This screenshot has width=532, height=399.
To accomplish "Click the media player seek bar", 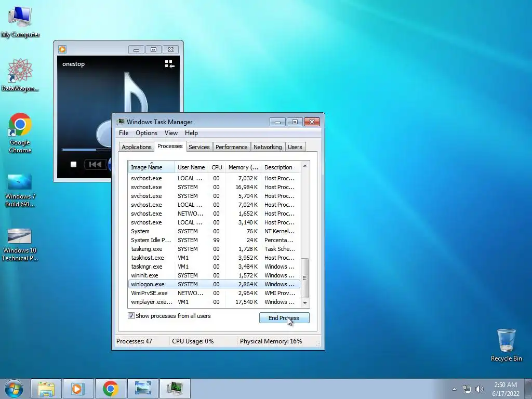I will coord(87,149).
